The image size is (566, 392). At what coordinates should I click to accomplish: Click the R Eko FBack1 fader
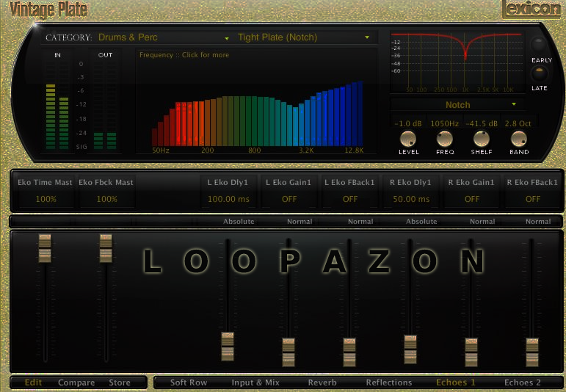pos(532,352)
